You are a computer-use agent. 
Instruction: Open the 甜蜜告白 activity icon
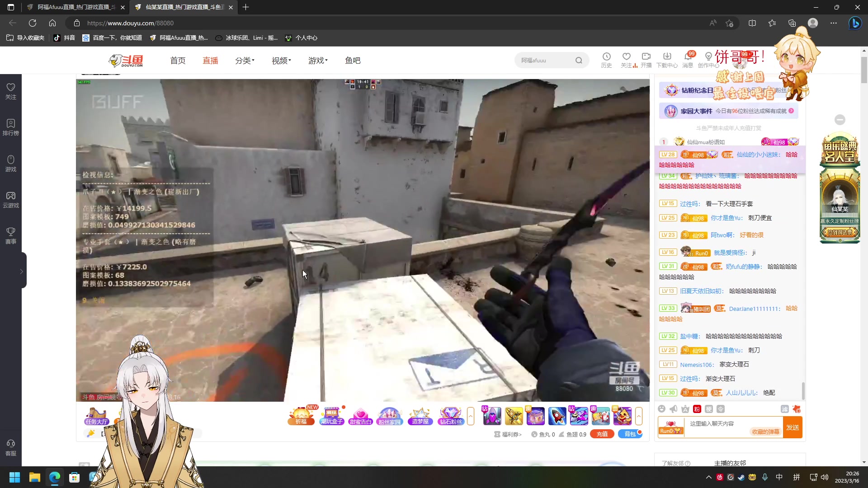(x=360, y=416)
